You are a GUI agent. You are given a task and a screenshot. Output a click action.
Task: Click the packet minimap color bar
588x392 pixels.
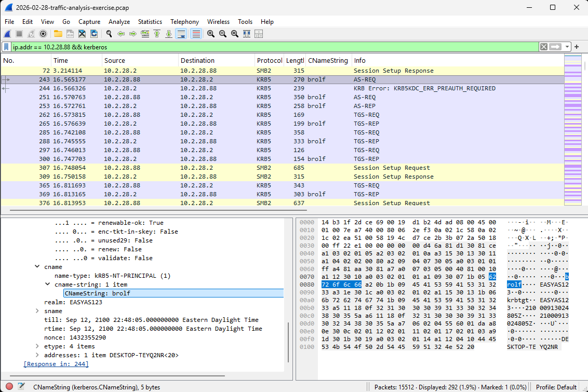tap(572, 130)
